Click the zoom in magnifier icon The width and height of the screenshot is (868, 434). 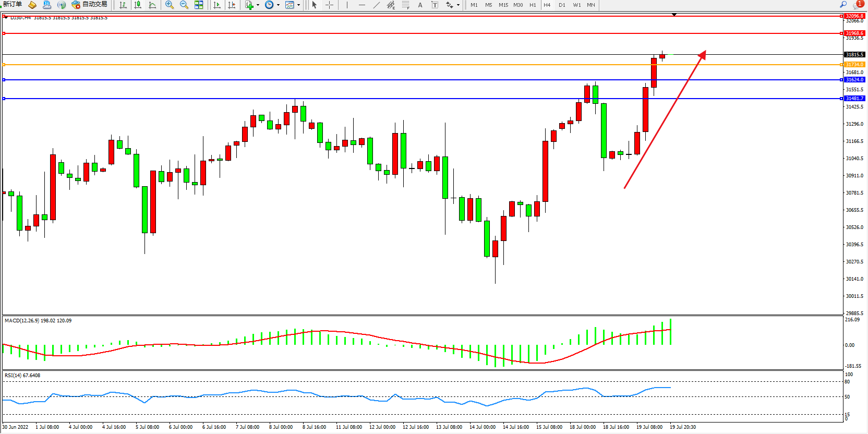tap(169, 5)
